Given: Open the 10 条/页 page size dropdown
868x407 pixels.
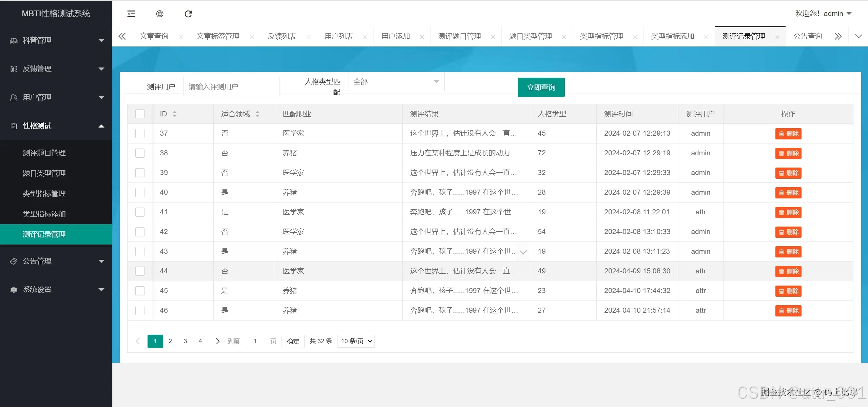Looking at the screenshot, I should (356, 341).
